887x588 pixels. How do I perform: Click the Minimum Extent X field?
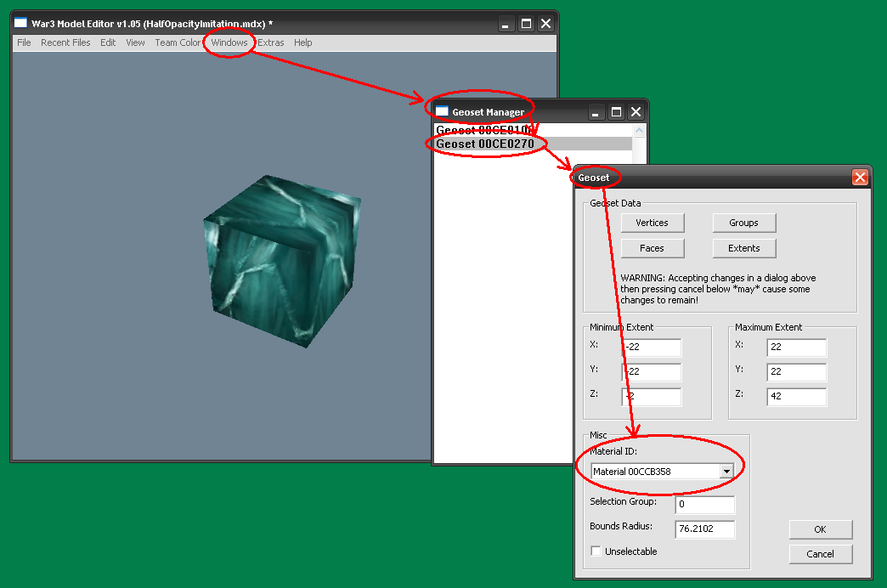652,347
